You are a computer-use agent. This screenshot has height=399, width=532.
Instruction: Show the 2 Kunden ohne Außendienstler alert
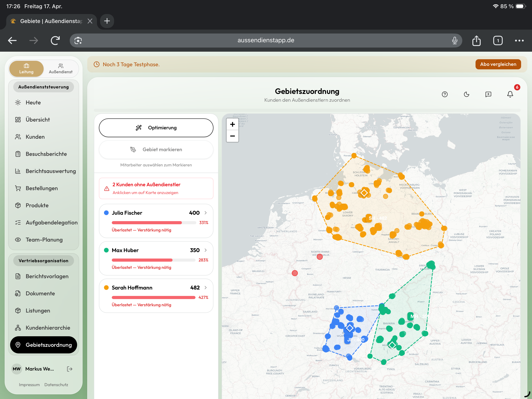point(156,188)
